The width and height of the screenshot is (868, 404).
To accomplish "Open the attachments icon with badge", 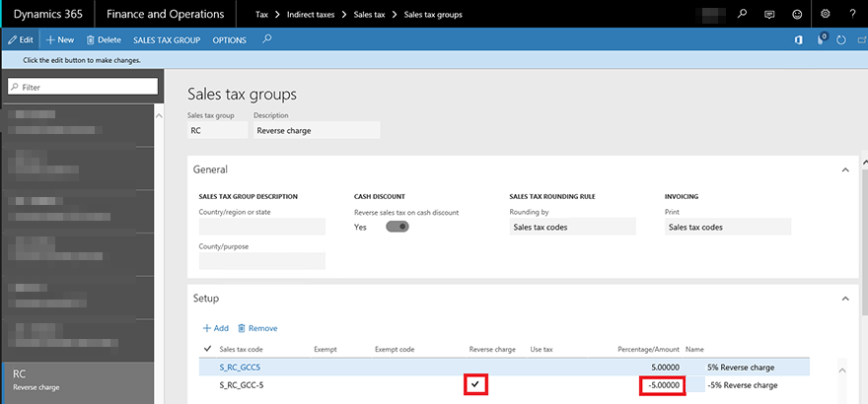I will (x=822, y=39).
